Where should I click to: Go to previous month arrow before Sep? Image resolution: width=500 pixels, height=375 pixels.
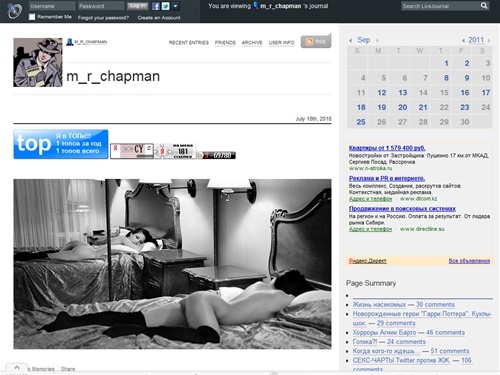351,40
